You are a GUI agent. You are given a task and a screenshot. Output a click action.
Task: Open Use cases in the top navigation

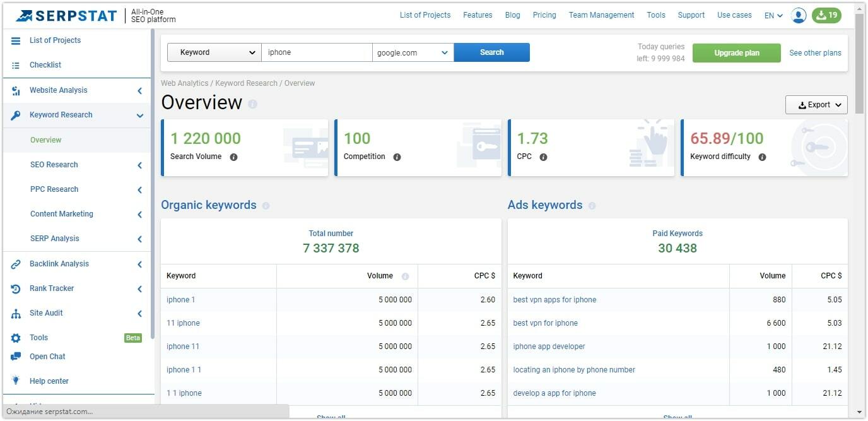734,15
